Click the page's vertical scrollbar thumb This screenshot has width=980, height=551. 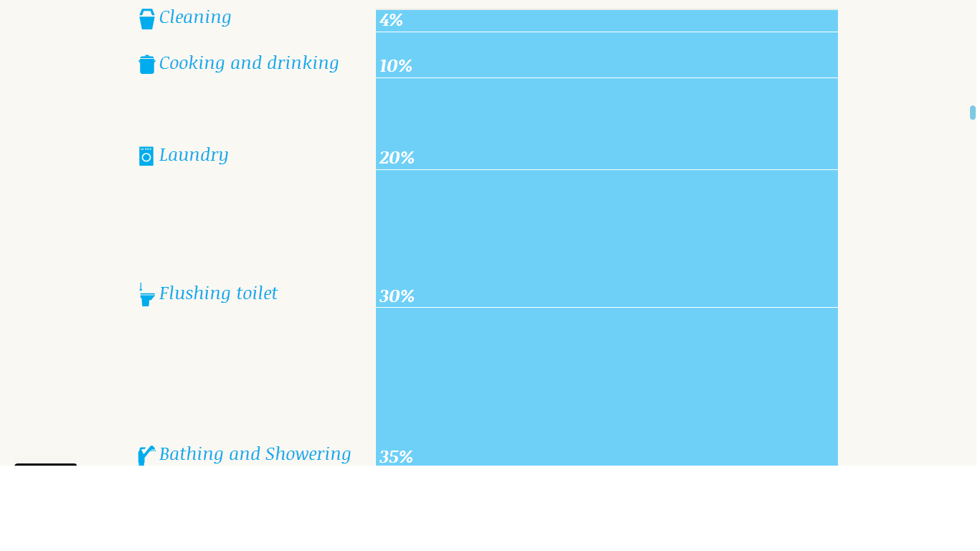click(973, 113)
